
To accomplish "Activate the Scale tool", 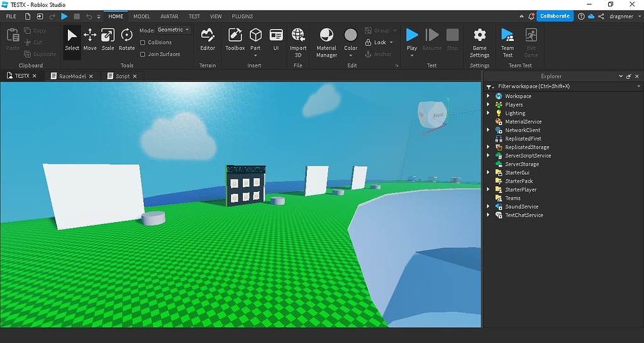I will click(108, 40).
